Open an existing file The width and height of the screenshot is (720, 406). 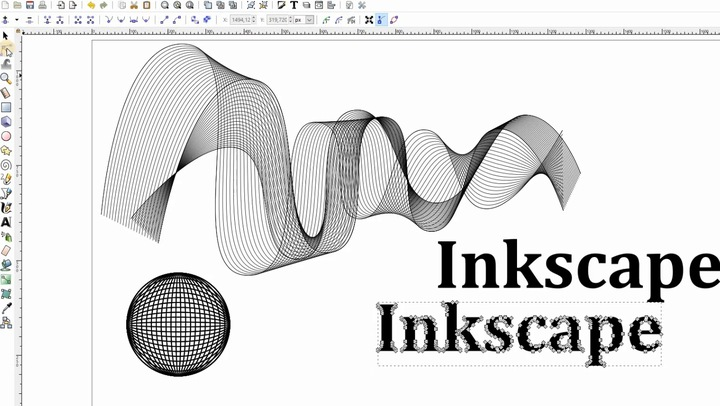pyautogui.click(x=17, y=6)
